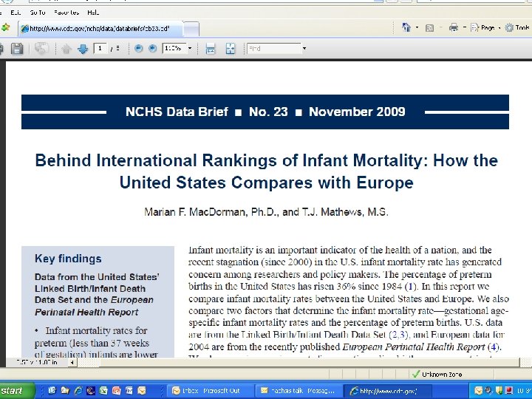Launch Internet Explorer from Quick Launch

coord(78,391)
